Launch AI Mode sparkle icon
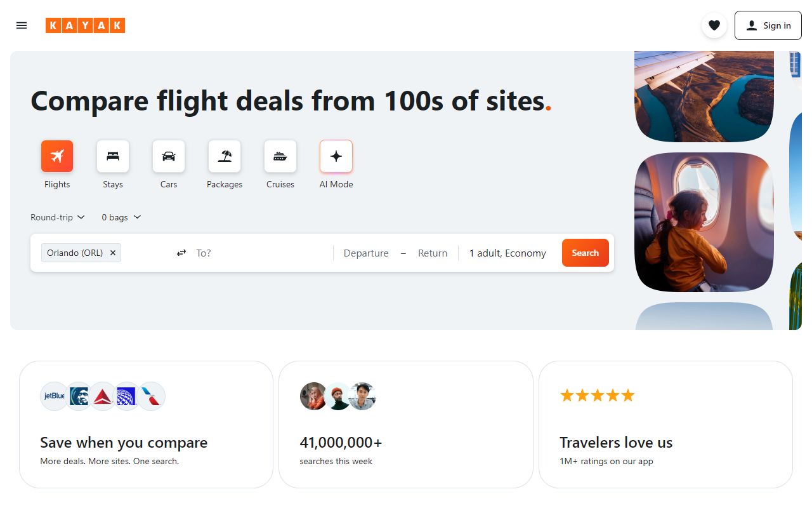The width and height of the screenshot is (812, 508). (x=336, y=156)
